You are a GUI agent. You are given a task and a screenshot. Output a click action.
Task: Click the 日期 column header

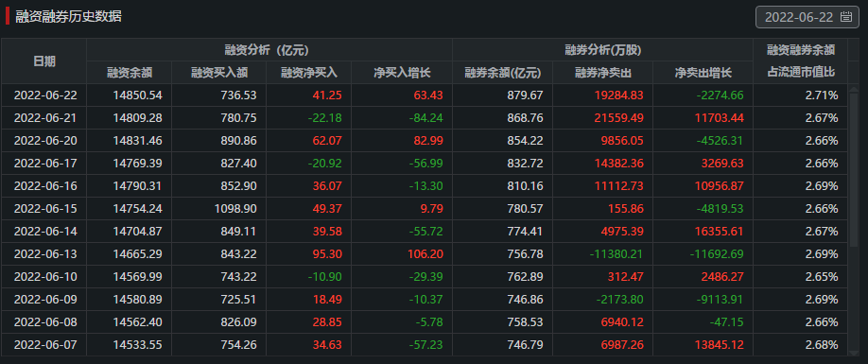pyautogui.click(x=43, y=61)
